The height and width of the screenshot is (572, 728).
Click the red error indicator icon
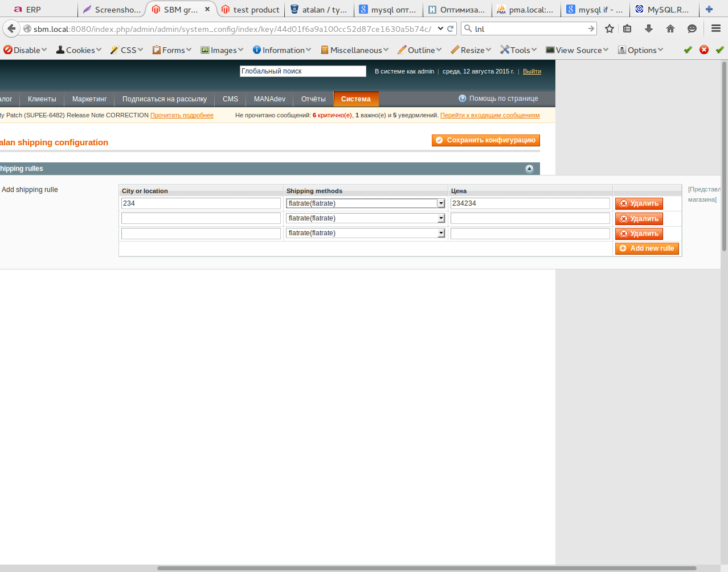(x=704, y=50)
